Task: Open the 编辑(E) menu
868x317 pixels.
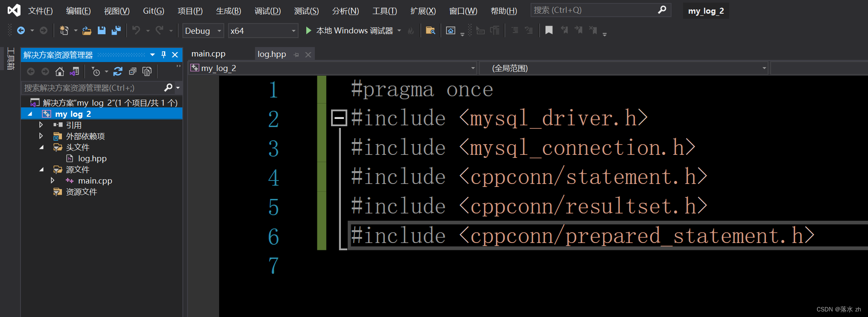Action: point(78,11)
